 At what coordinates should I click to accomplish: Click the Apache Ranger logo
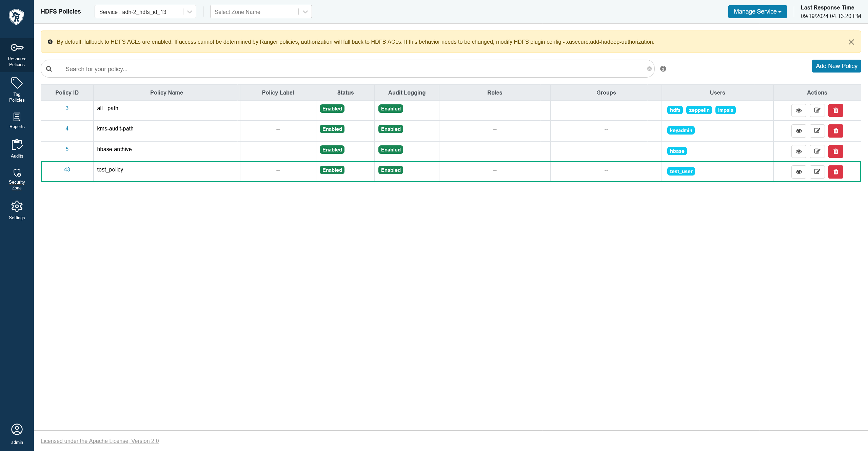[x=16, y=17]
